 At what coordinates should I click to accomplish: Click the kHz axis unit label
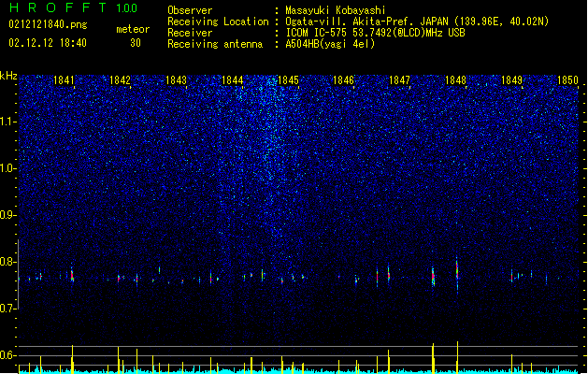(8, 76)
